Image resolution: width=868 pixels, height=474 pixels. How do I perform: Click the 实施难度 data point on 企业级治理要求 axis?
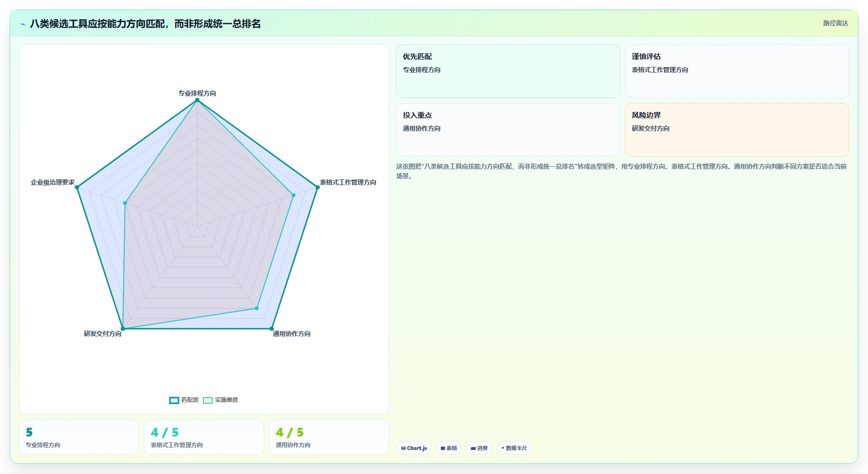point(125,203)
